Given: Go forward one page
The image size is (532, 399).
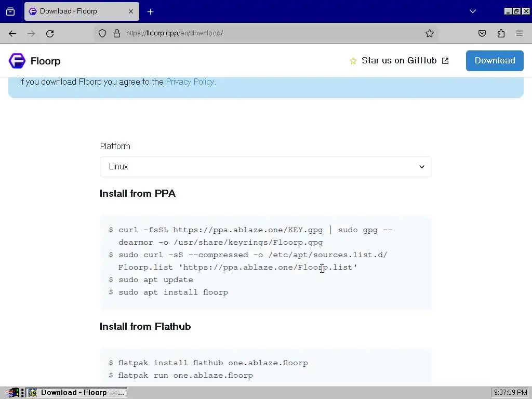Looking at the screenshot, I should tap(31, 33).
